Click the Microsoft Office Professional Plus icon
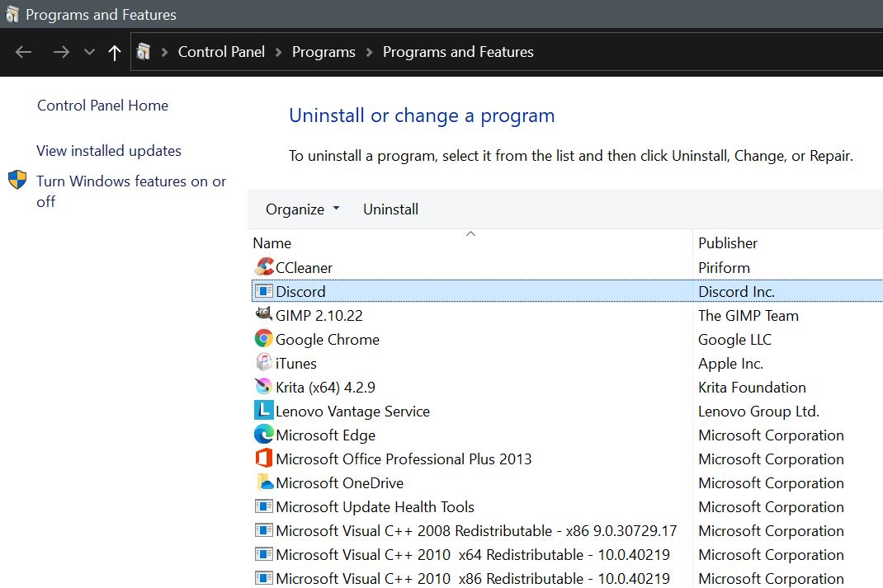Viewport: 883px width, 588px height. pos(264,459)
